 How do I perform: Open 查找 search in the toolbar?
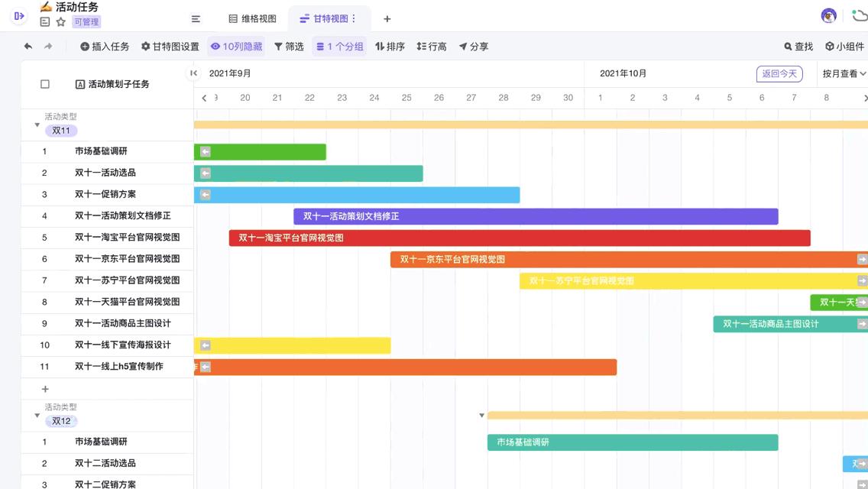[798, 47]
